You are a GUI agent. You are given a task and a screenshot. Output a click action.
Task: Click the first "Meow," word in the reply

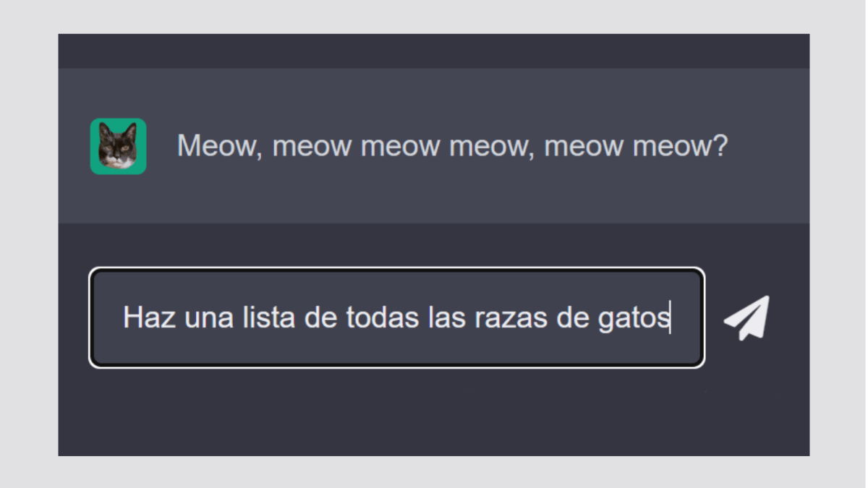(x=221, y=147)
